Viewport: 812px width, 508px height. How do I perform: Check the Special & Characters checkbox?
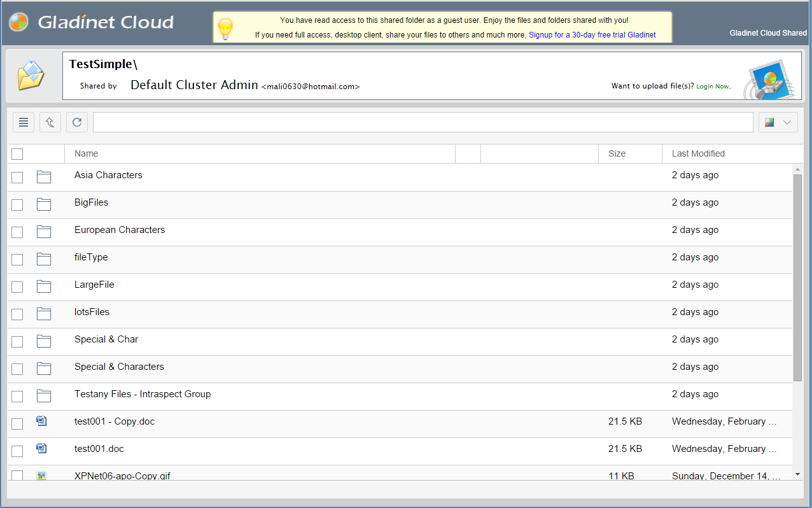click(17, 369)
